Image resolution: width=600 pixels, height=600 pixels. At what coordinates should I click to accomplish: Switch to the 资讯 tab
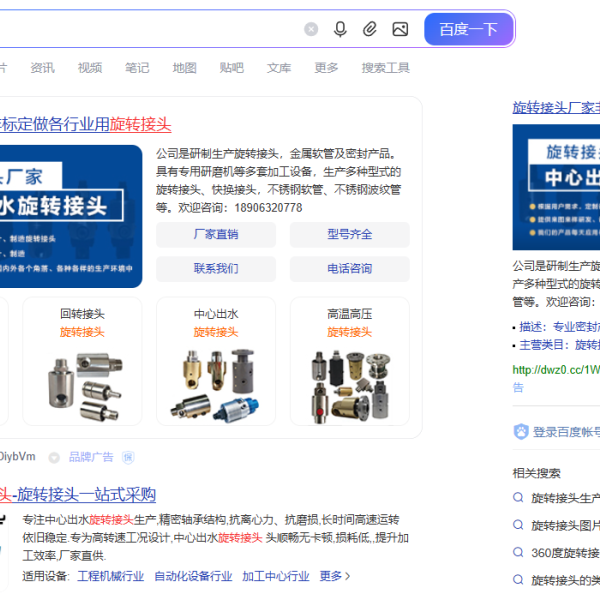click(x=42, y=68)
